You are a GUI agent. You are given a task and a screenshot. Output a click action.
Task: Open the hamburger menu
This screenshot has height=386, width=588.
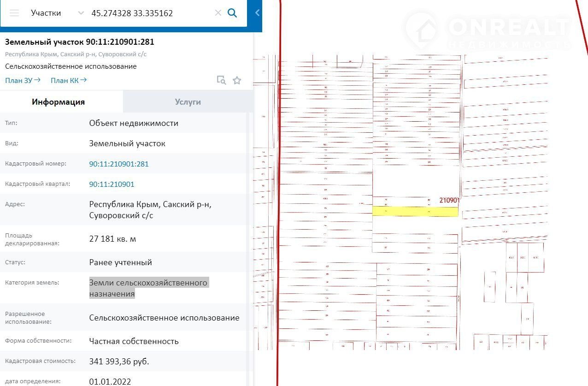(x=14, y=13)
